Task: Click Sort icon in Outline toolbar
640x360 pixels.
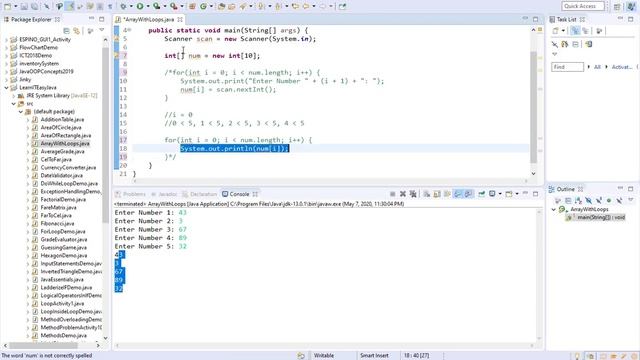Action: (578, 200)
